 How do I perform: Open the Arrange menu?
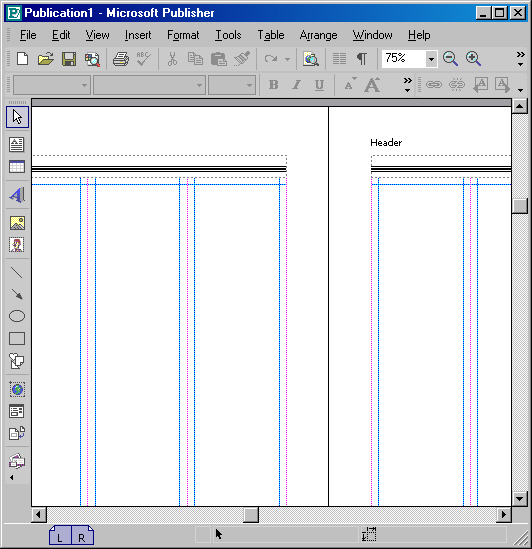coord(318,35)
